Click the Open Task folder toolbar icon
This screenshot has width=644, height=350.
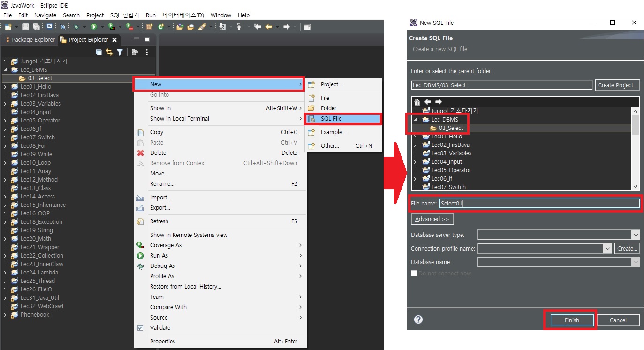(190, 27)
